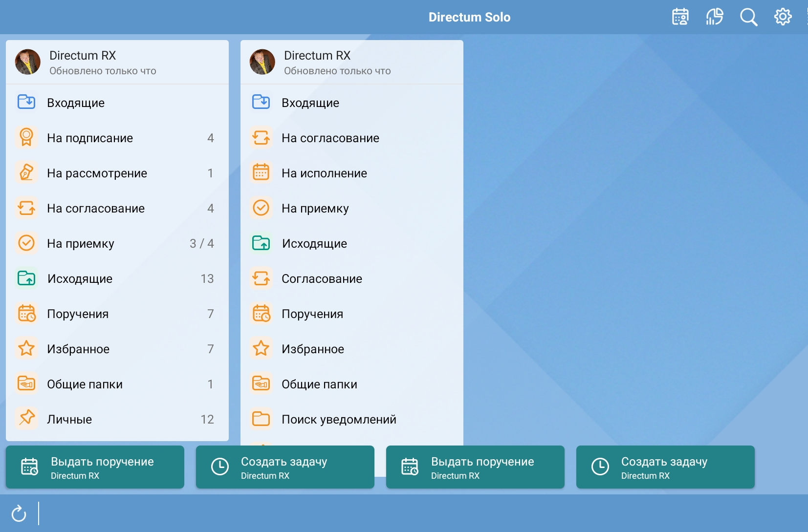Open the calendar icon in top bar
808x532 pixels.
point(680,17)
